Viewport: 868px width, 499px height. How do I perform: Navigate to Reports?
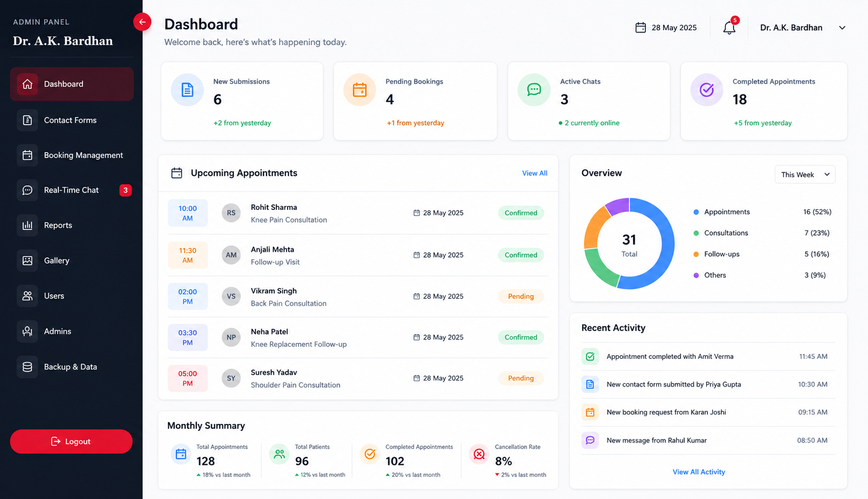tap(72, 225)
